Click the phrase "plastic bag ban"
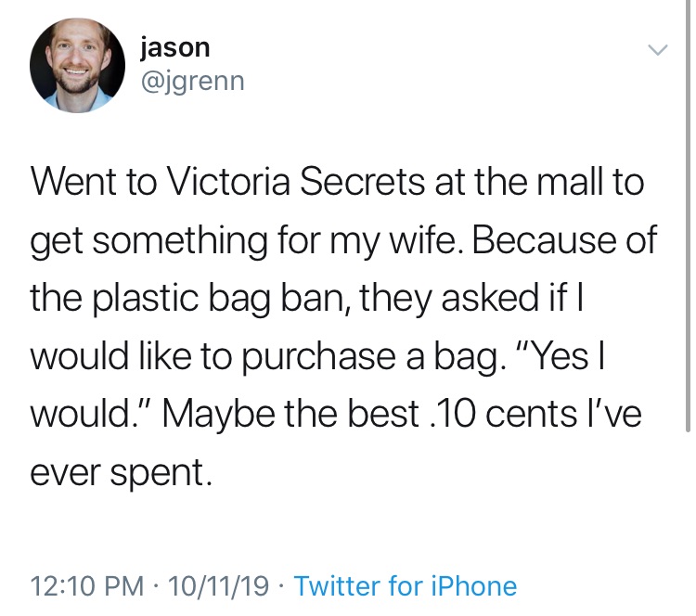 217,298
